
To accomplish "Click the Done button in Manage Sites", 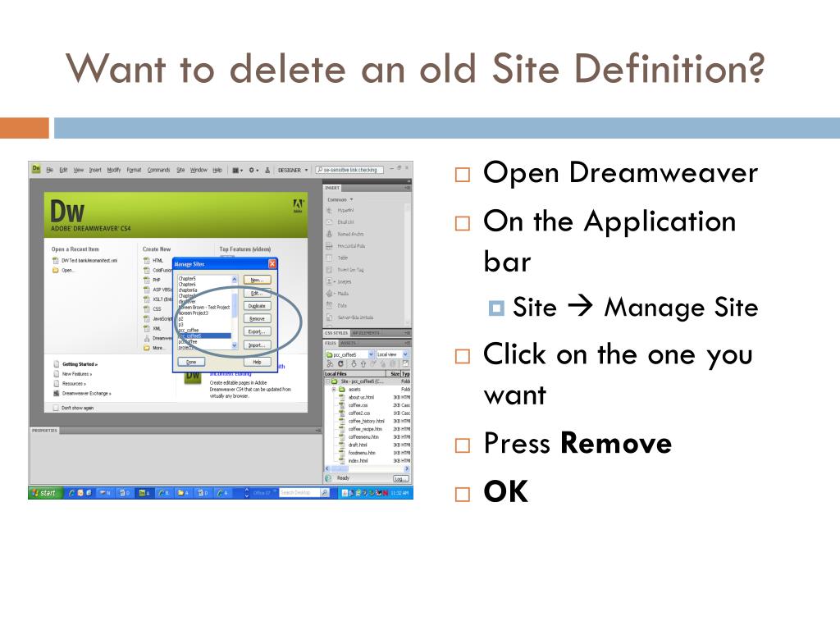I will pyautogui.click(x=191, y=362).
